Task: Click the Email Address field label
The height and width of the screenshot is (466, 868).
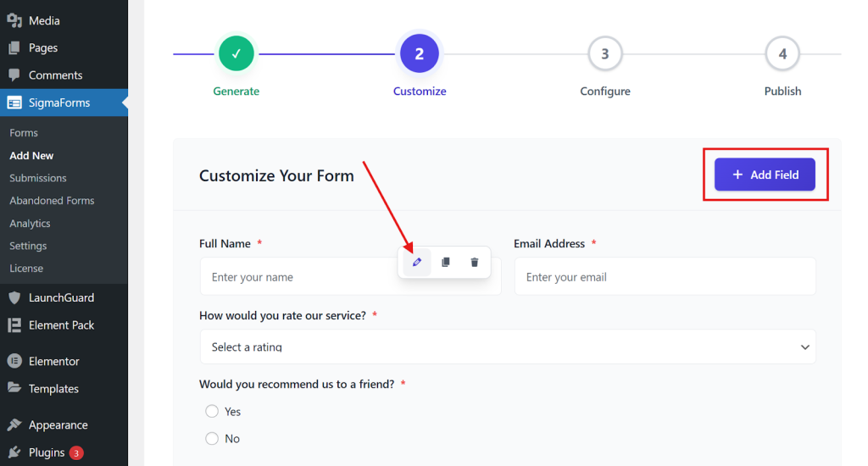Action: click(x=549, y=243)
